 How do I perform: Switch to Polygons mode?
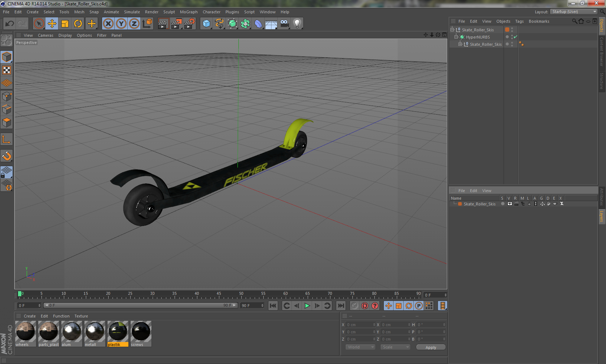7,122
